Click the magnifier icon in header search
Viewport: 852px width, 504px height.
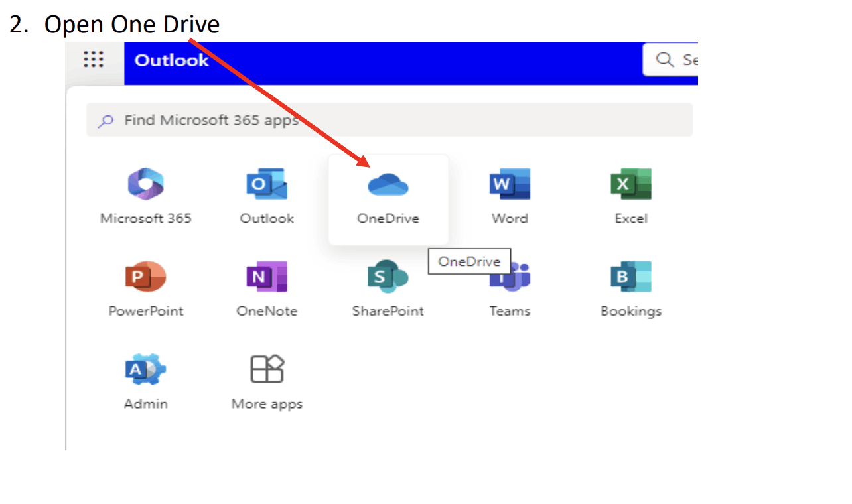coord(664,60)
